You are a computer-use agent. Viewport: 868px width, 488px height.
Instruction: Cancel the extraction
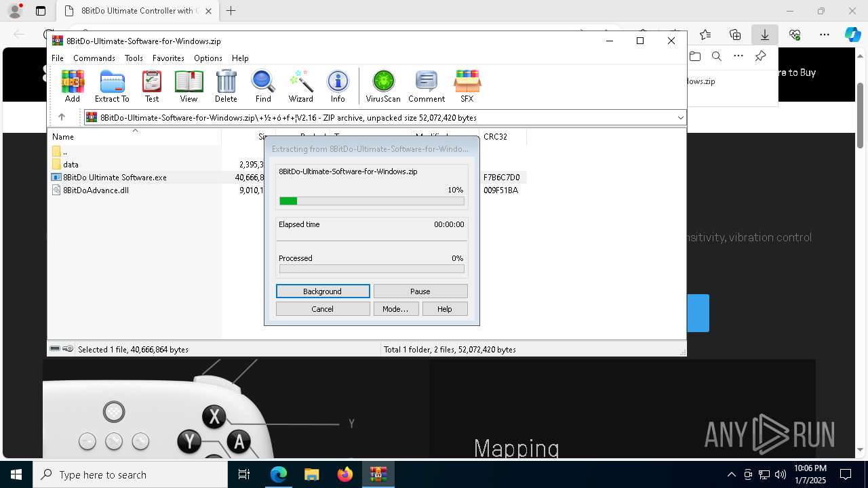(x=323, y=308)
